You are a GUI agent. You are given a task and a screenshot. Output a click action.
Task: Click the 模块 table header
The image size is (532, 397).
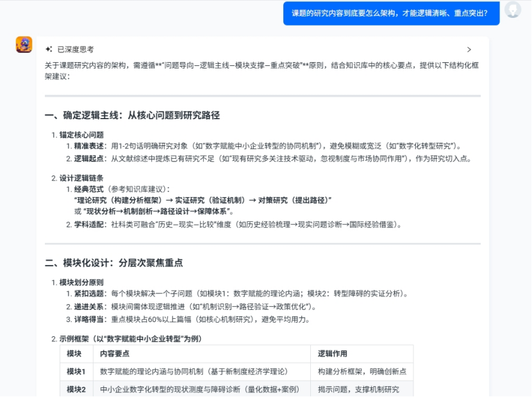76,353
